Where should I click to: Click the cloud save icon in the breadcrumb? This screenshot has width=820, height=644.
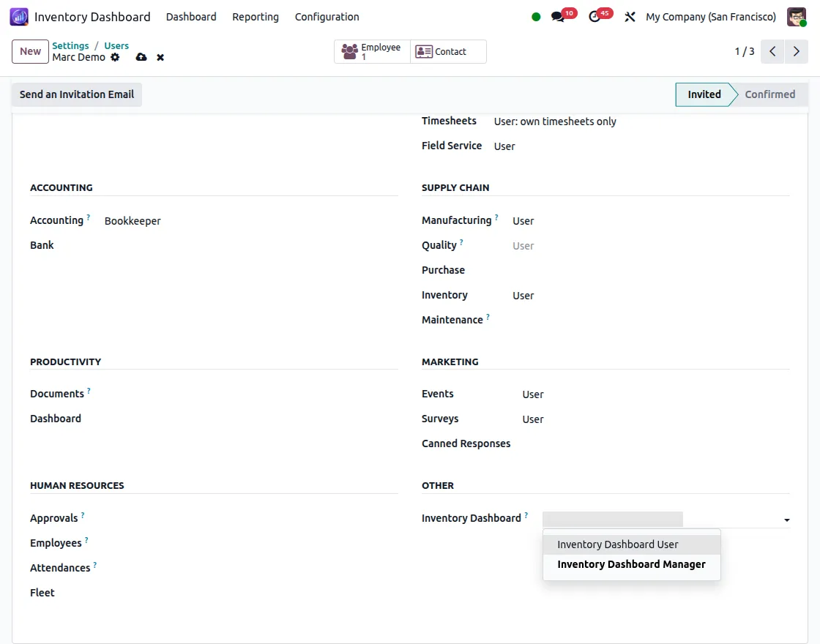[x=141, y=57]
